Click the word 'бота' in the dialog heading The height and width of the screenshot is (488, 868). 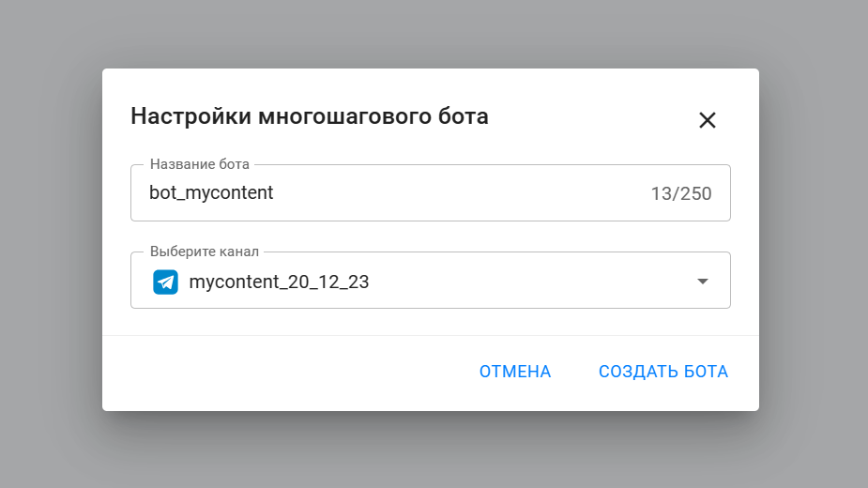pyautogui.click(x=463, y=116)
